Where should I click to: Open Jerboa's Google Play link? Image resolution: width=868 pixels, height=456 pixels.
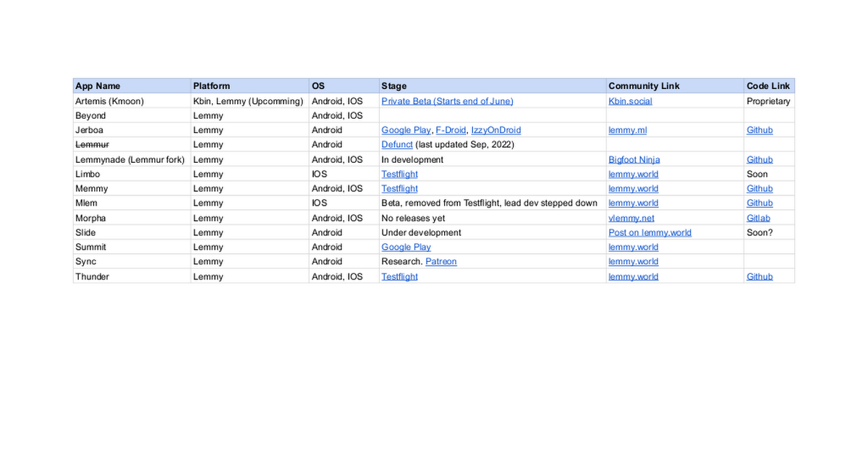tap(406, 130)
